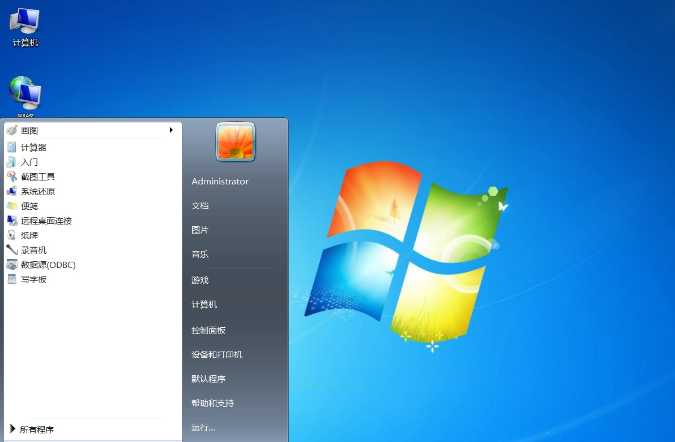Viewport: 675px width, 442px height.
Task: Launch 便笺 Sticky Notes
Action: pos(22,206)
